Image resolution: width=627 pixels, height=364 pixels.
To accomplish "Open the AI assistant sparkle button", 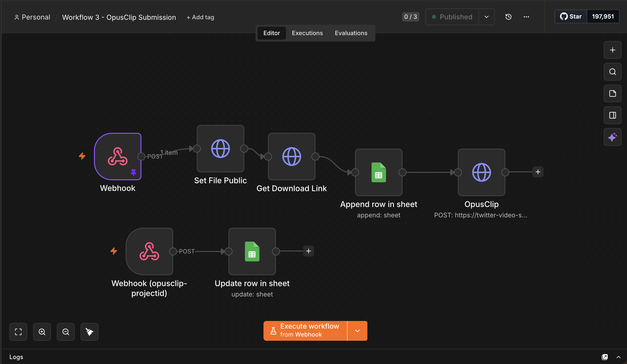I will coord(612,137).
